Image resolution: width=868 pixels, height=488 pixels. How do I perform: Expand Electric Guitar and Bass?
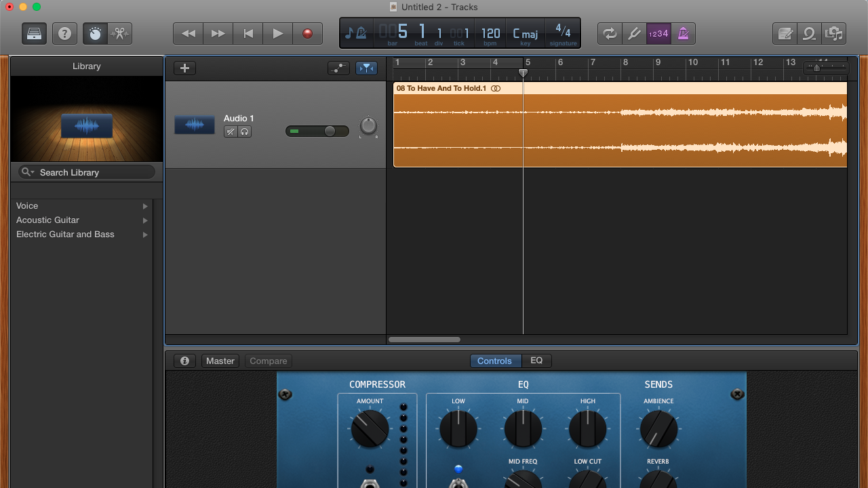(65, 234)
